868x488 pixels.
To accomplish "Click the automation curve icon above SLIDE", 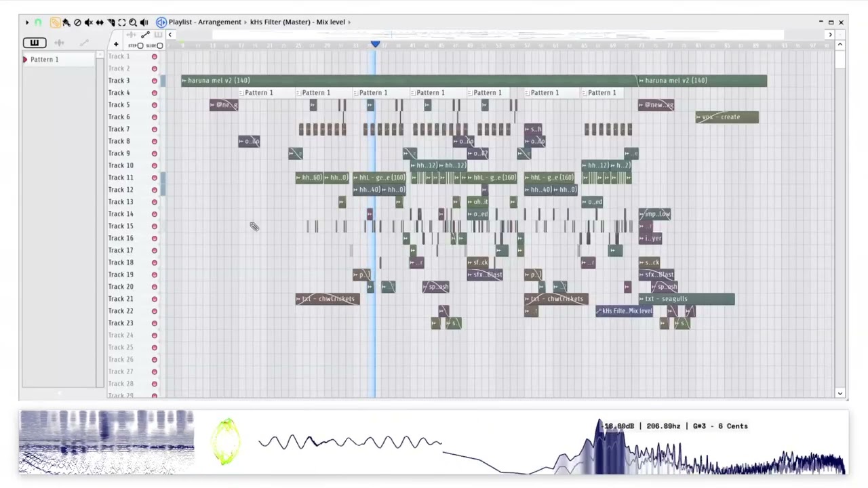I will pos(145,35).
